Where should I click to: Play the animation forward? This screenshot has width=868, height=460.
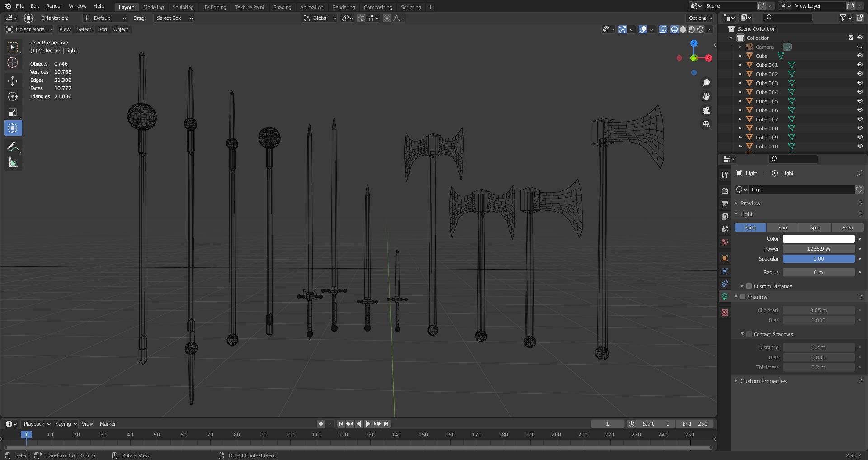(368, 424)
